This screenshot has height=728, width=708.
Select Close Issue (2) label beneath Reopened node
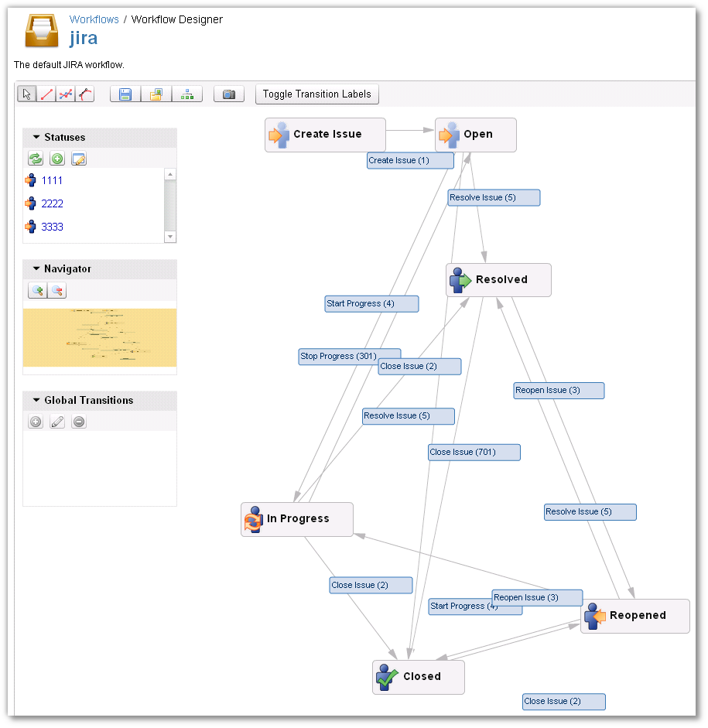click(563, 702)
